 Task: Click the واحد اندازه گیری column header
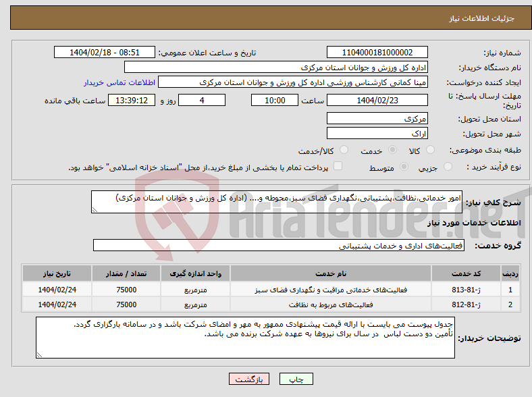(x=195, y=273)
